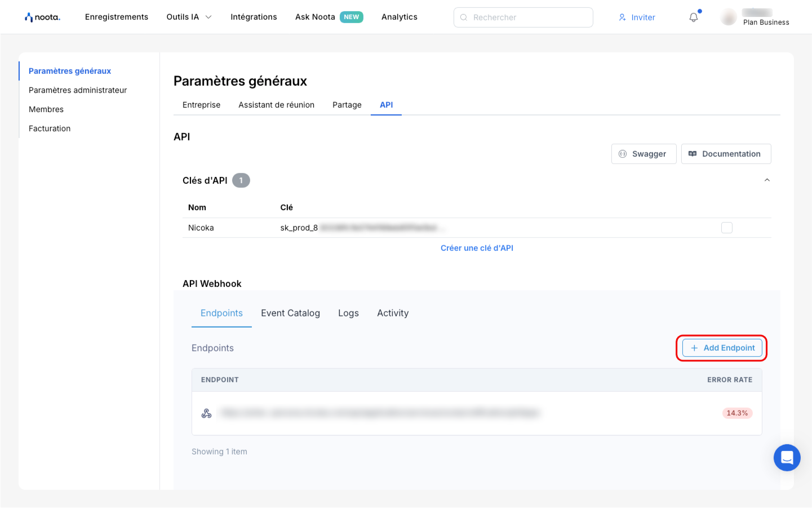Open the API Documentation

point(726,154)
